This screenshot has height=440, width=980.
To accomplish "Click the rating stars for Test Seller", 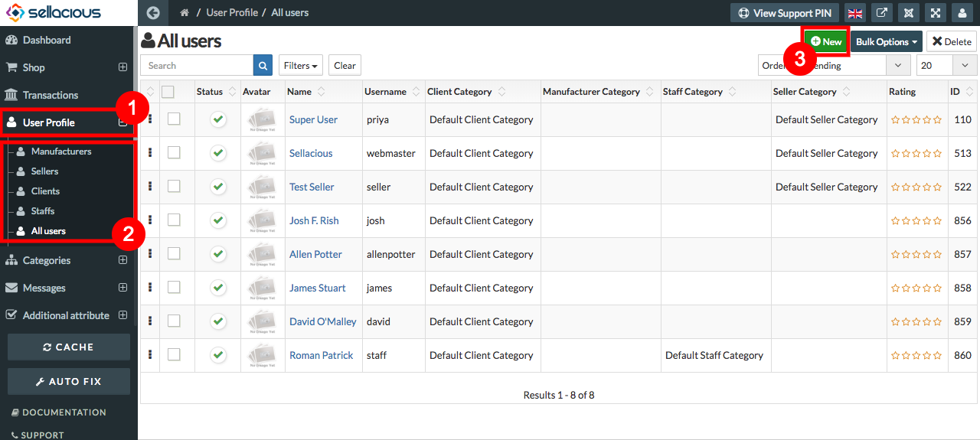I will (916, 187).
